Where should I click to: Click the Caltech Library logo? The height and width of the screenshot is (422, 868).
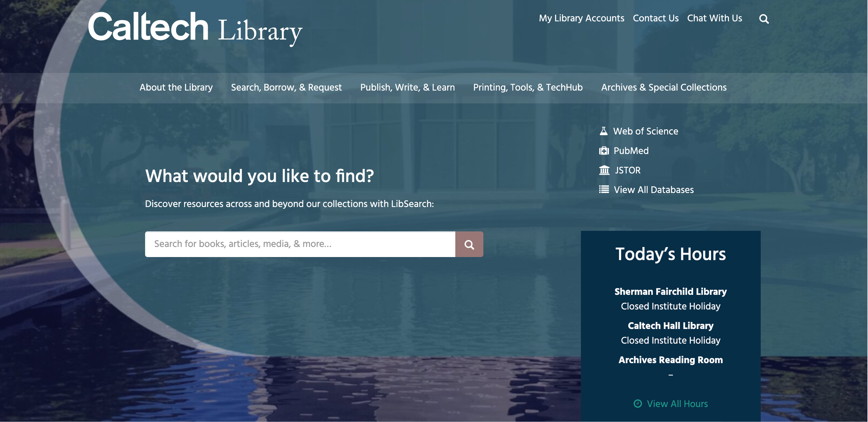[195, 28]
